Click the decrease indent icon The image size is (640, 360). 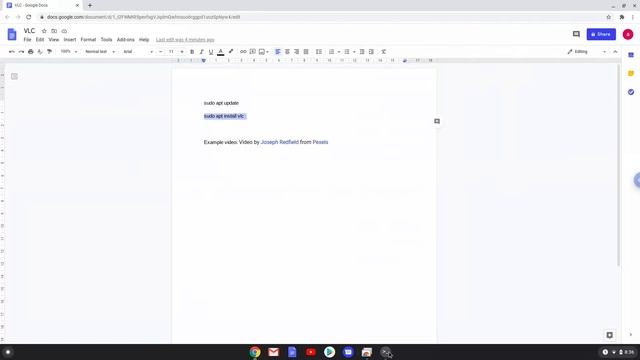click(x=362, y=52)
